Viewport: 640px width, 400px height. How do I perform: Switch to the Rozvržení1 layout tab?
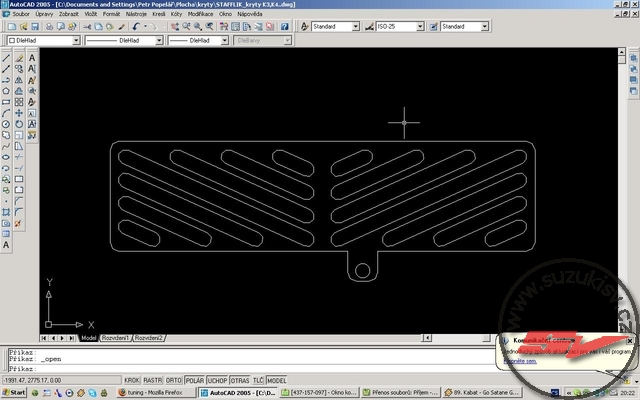pos(116,338)
